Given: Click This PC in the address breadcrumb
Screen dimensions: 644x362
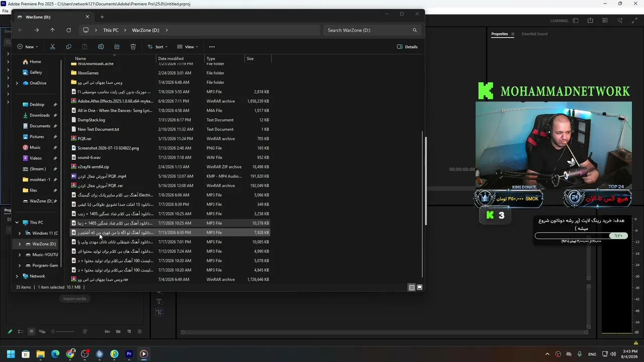Looking at the screenshot, I should (111, 30).
